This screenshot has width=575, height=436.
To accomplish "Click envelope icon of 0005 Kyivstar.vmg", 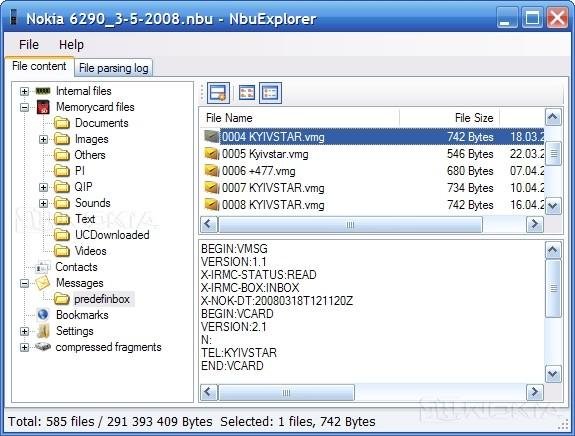I will tap(212, 154).
